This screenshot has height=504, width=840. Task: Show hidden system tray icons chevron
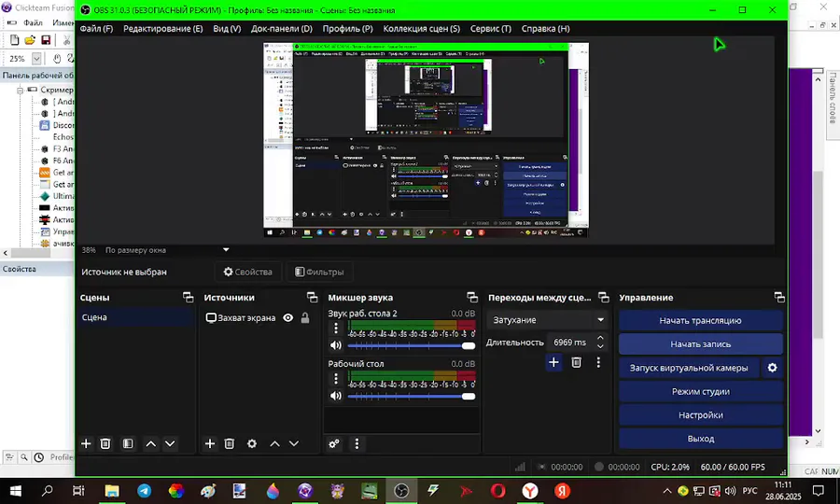tap(667, 491)
